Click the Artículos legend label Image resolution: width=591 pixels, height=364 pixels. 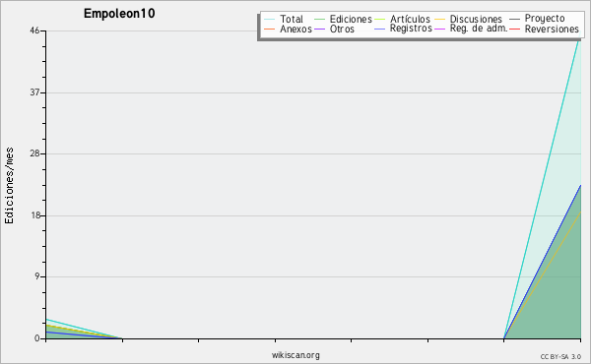coord(410,19)
